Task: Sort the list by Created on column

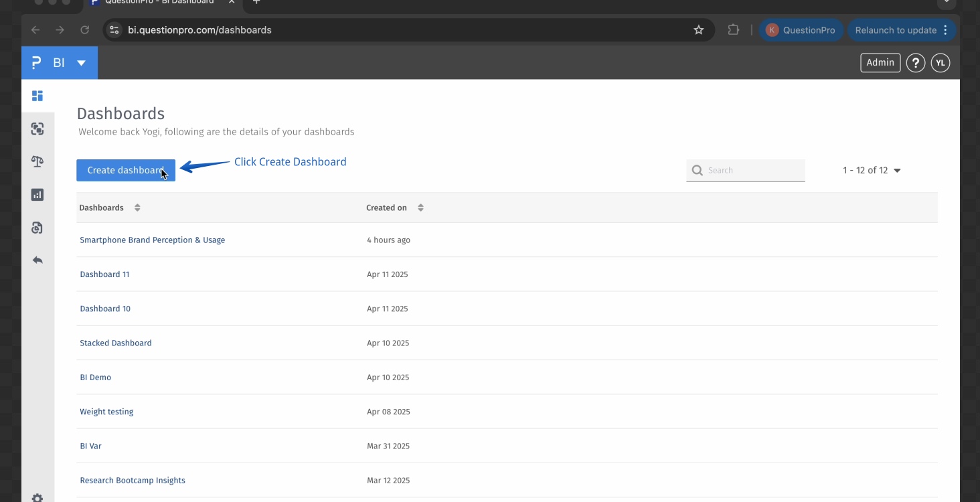Action: click(x=420, y=207)
